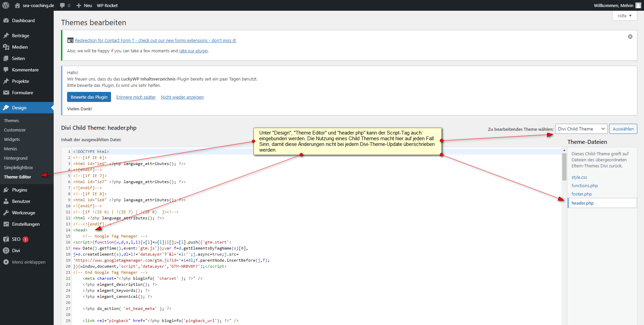Open the sea-coaching.de home icon
Viewport: 644px width, 325px height.
(x=17, y=5)
